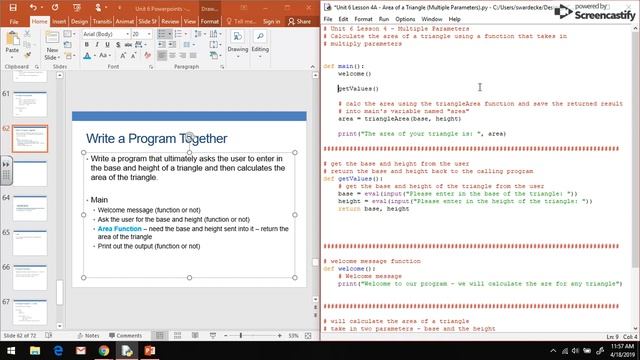Toggle Italic formatting
The height and width of the screenshot is (360, 640).
click(x=97, y=44)
